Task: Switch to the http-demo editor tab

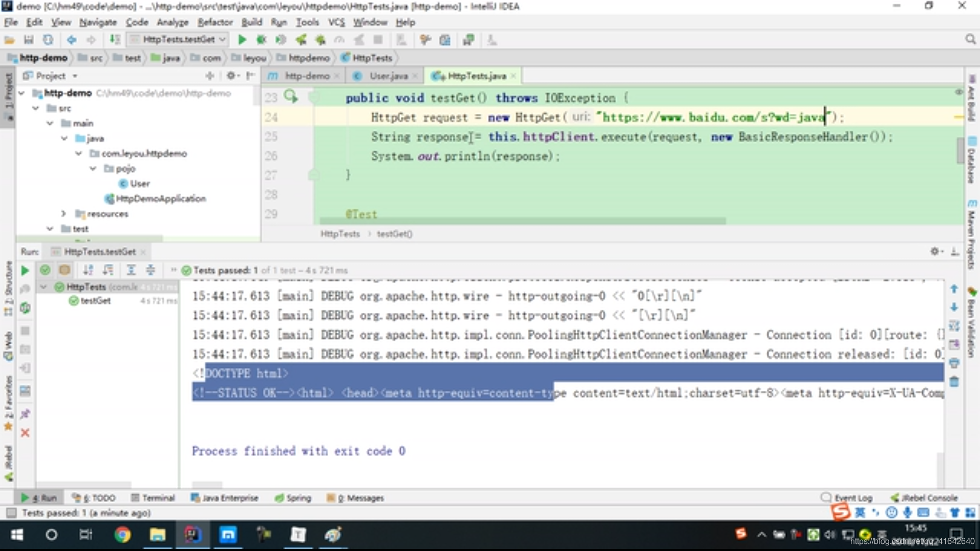Action: point(303,76)
